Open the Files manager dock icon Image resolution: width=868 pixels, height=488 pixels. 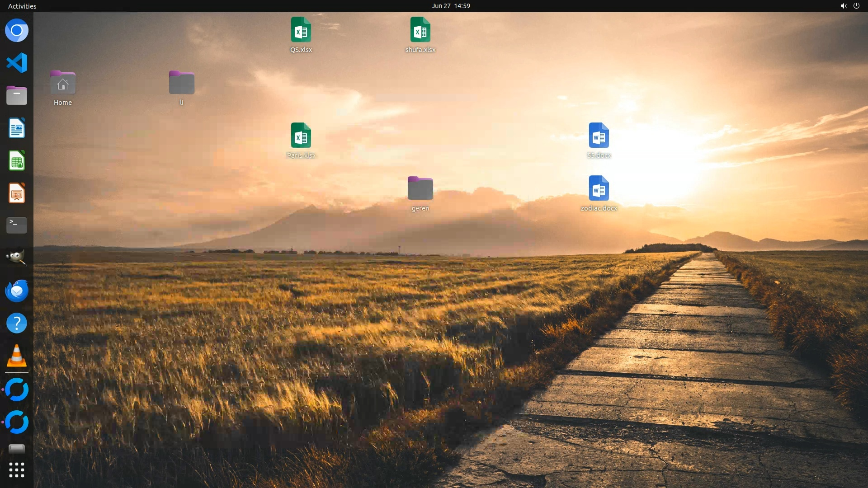[17, 95]
